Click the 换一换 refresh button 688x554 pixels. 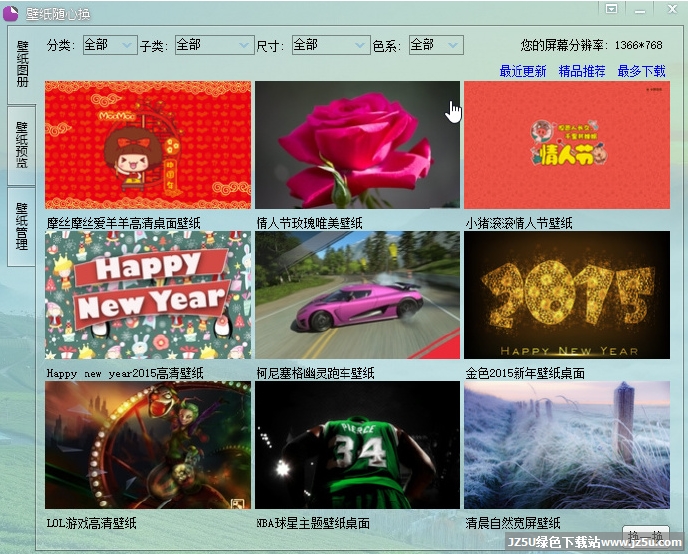pyautogui.click(x=645, y=535)
